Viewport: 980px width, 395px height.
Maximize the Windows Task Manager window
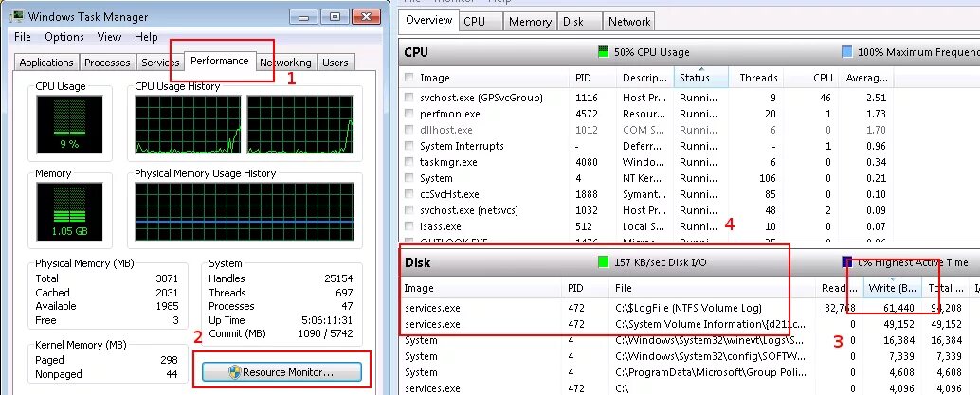(335, 17)
